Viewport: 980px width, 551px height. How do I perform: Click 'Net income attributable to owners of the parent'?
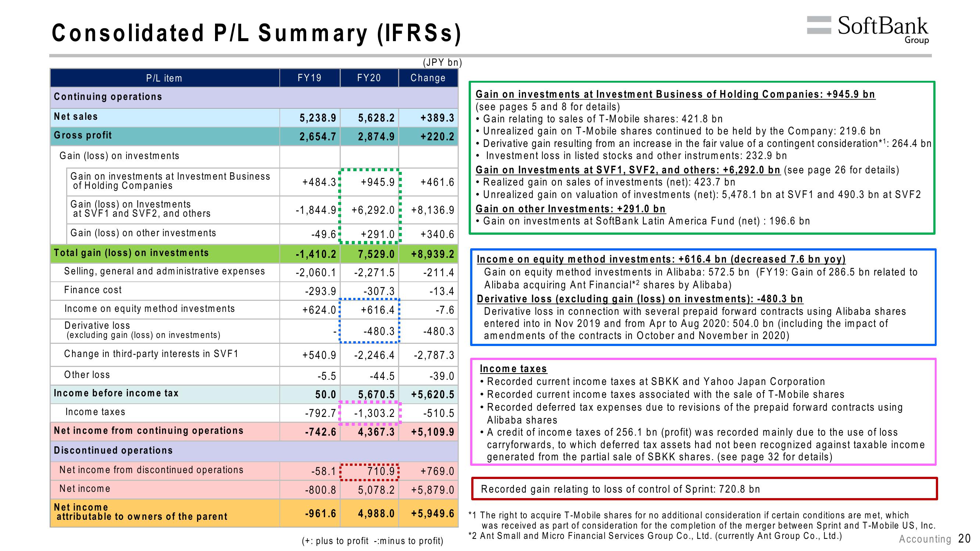[x=140, y=512]
